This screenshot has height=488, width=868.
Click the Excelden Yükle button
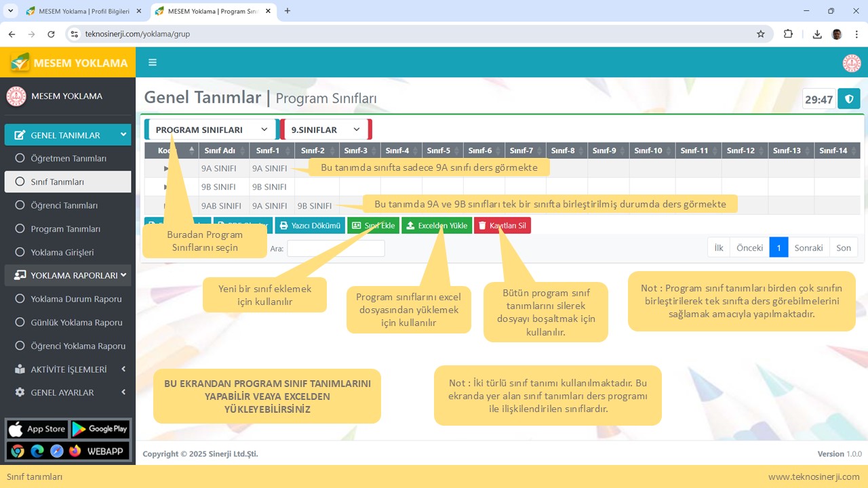coord(437,226)
